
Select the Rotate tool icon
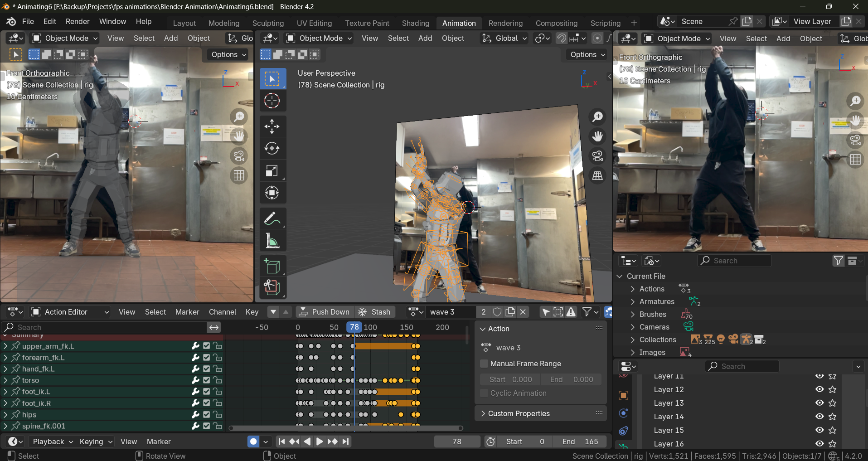pyautogui.click(x=272, y=149)
